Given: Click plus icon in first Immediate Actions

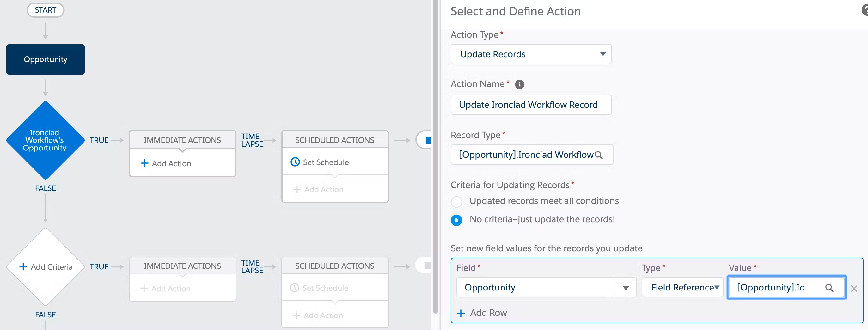Looking at the screenshot, I should pyautogui.click(x=144, y=163).
